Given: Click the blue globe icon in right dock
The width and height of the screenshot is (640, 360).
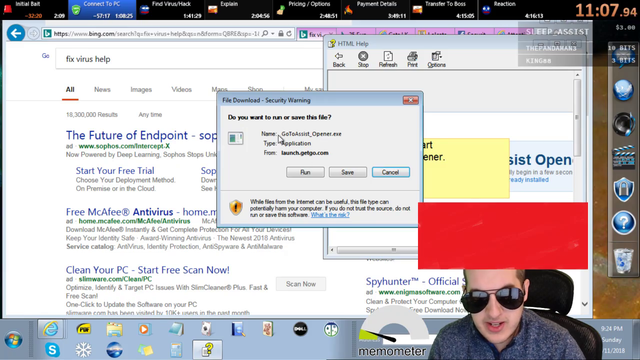Looking at the screenshot, I should click(x=623, y=90).
